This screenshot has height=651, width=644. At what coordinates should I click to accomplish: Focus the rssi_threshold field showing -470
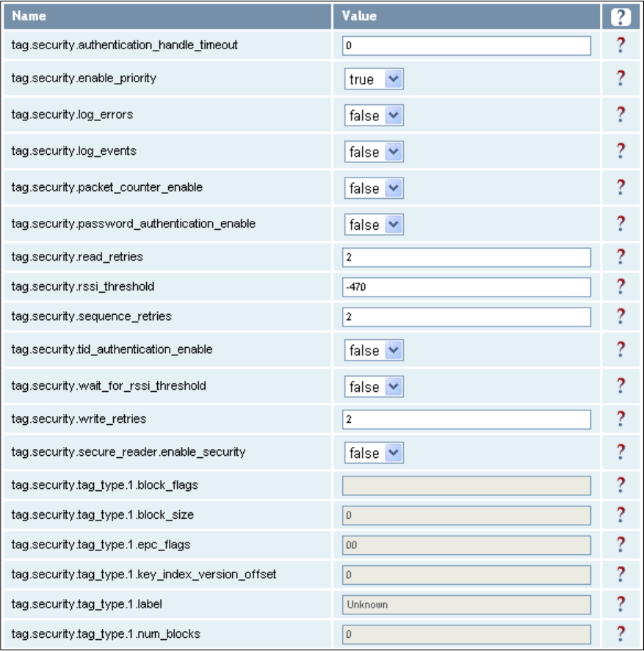466,287
